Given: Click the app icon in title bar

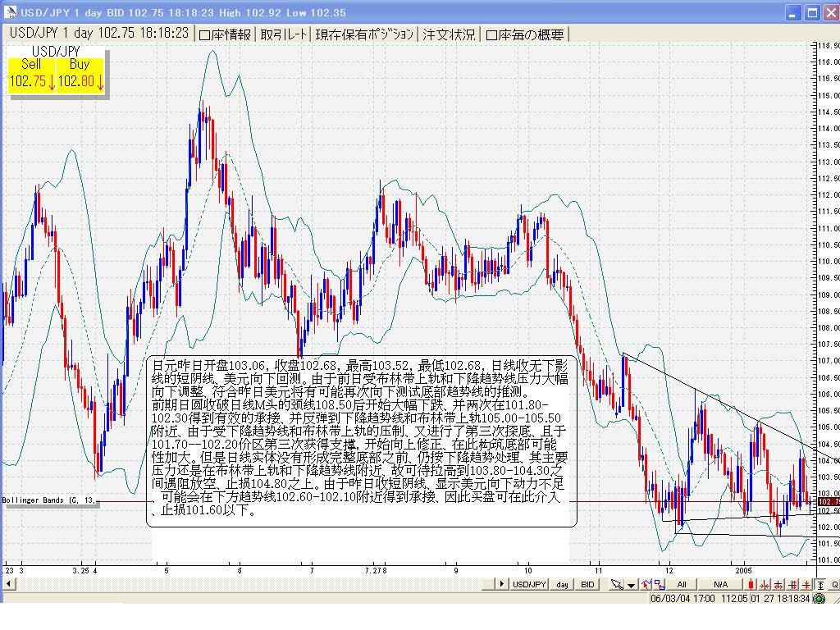Looking at the screenshot, I should tap(10, 12).
